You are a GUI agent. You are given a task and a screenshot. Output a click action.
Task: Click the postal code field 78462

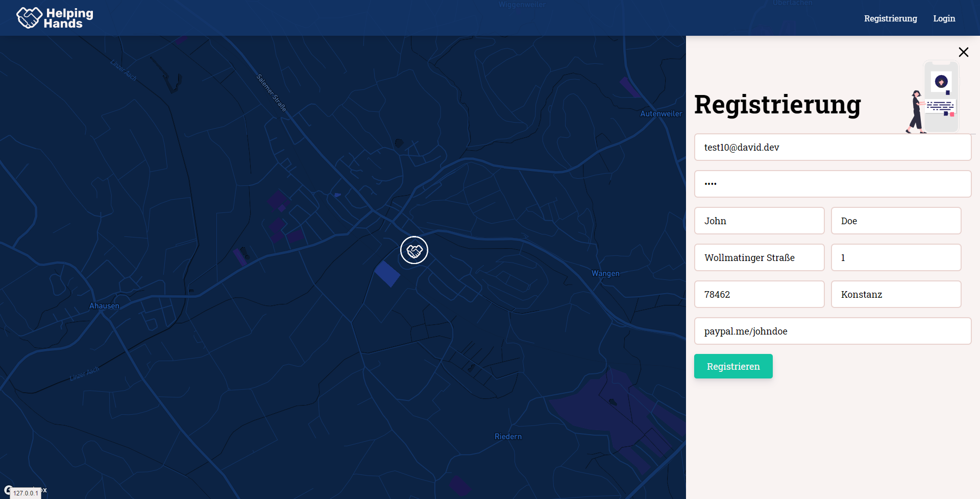(759, 294)
